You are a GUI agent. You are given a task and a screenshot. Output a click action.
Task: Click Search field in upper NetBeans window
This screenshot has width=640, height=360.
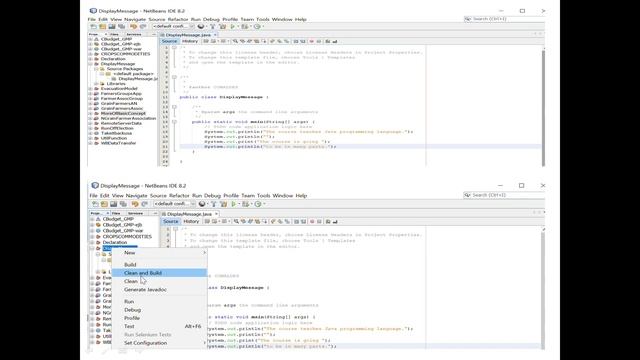[504, 19]
